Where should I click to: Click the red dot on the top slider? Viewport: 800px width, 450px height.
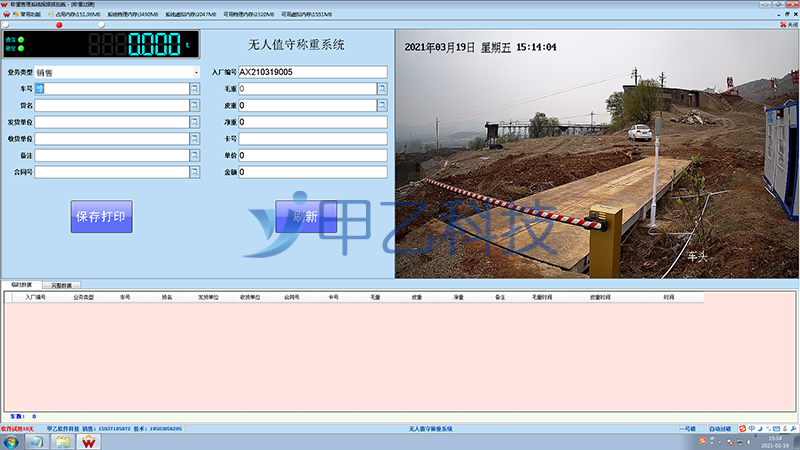click(x=60, y=25)
